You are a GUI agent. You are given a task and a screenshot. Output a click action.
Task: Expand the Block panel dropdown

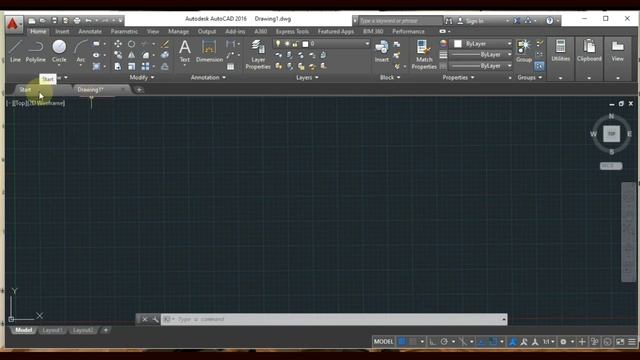pyautogui.click(x=390, y=77)
